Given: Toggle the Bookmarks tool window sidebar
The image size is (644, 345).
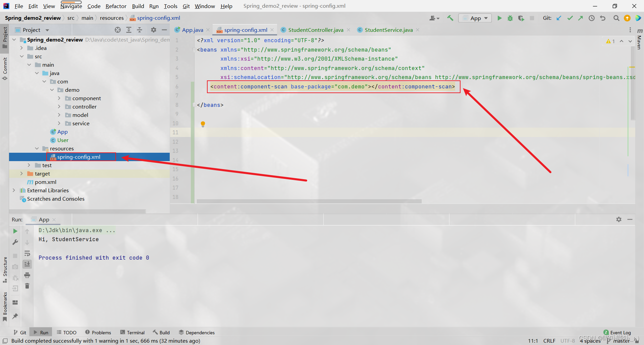Looking at the screenshot, I should (5, 306).
